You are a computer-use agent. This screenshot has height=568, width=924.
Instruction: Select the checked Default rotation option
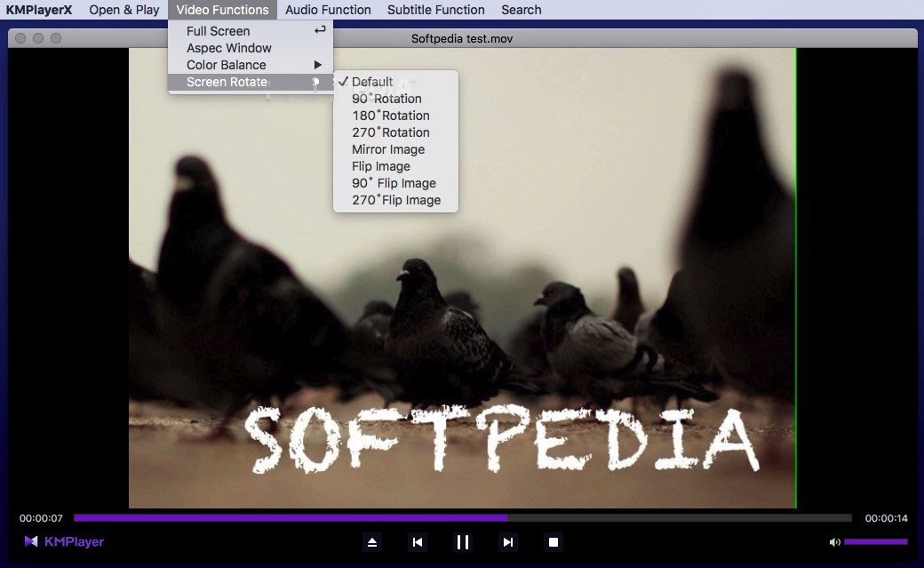371,82
